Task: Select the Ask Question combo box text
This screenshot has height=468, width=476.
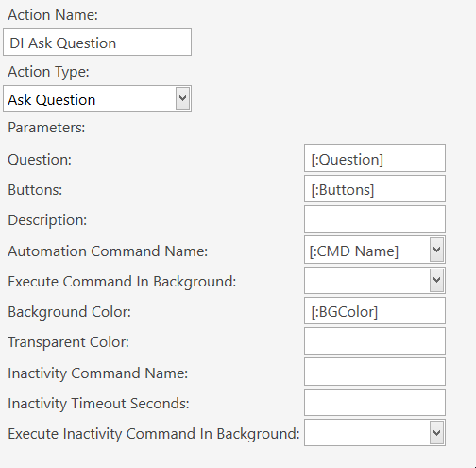Action: point(52,100)
